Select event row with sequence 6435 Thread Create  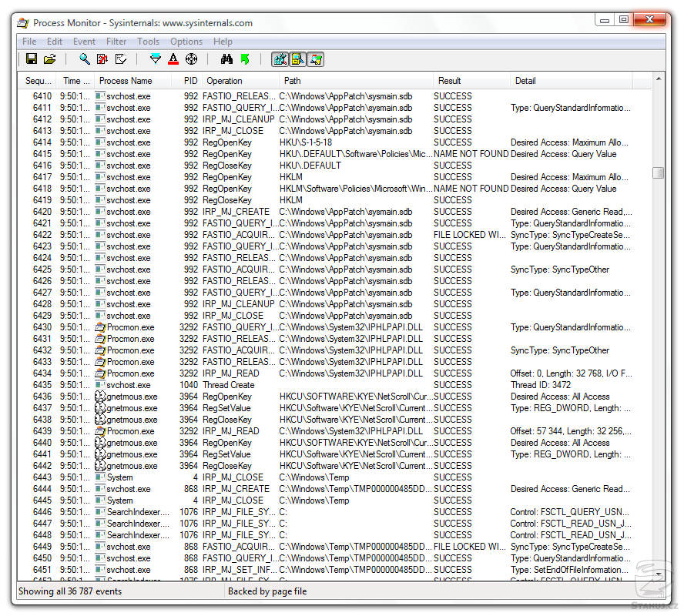click(231, 385)
